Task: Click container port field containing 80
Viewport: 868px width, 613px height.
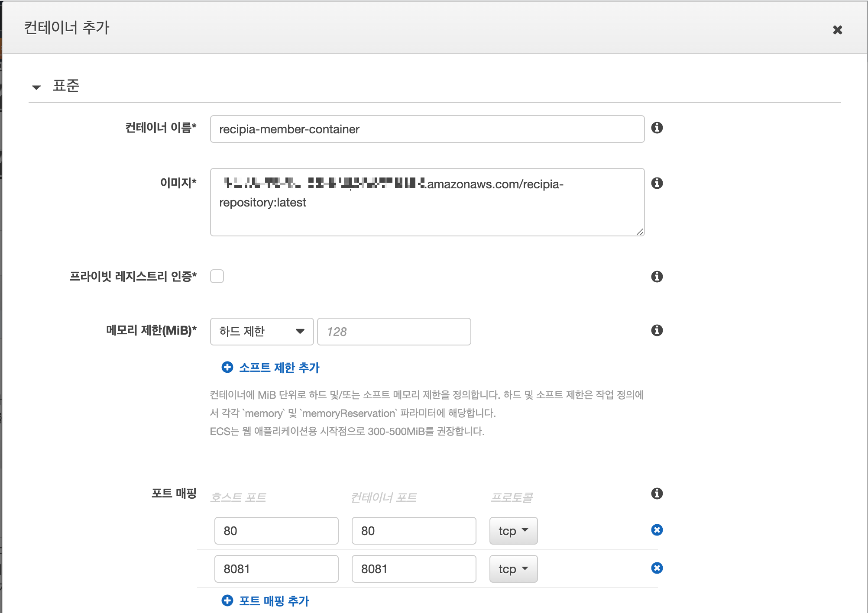Action: pos(414,531)
